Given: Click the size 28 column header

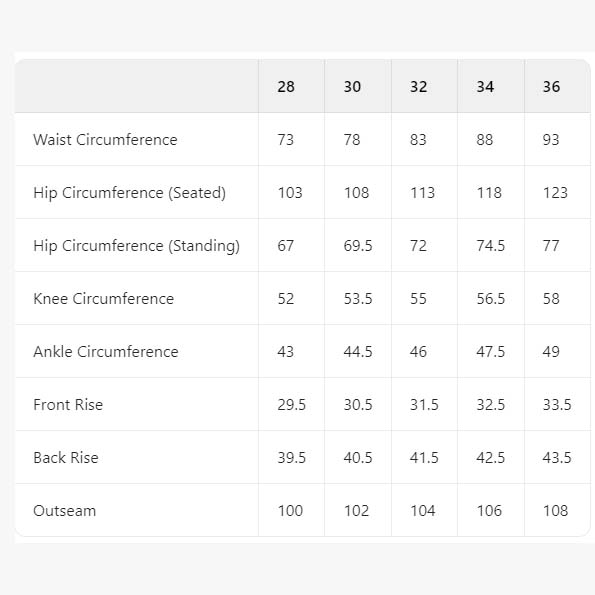Looking at the screenshot, I should click(286, 87).
